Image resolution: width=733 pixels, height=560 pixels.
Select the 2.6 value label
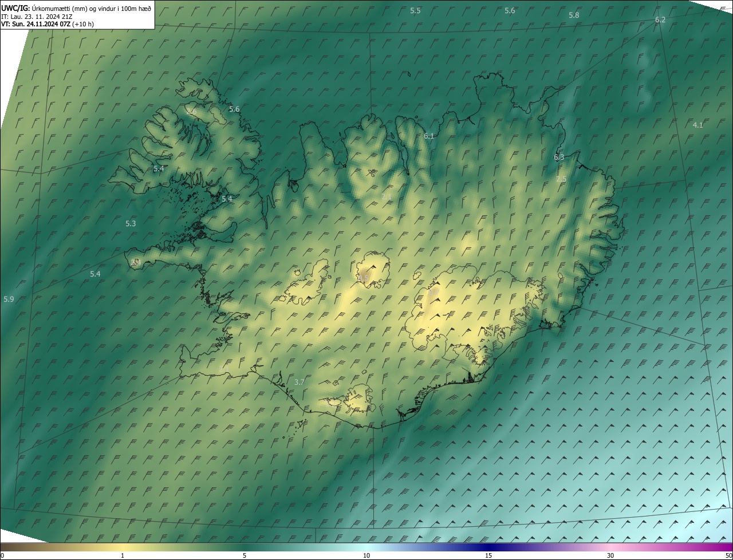(x=191, y=112)
